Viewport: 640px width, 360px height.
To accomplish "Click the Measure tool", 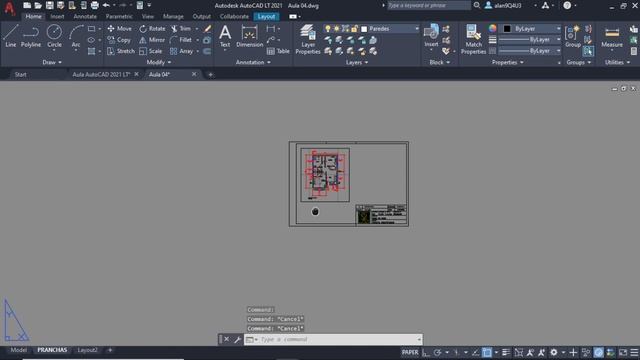I will [612, 37].
